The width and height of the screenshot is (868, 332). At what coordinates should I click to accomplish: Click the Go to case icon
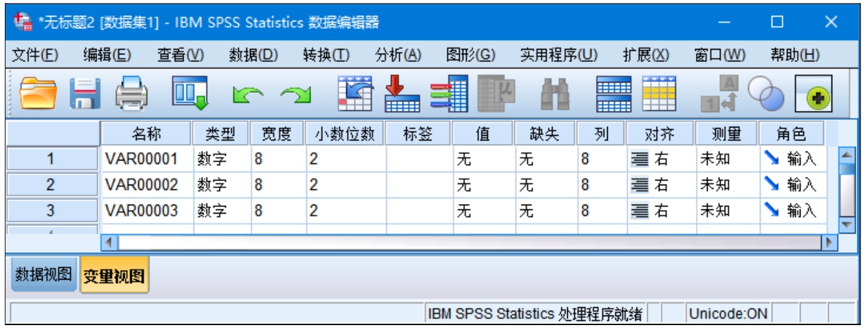click(x=355, y=94)
